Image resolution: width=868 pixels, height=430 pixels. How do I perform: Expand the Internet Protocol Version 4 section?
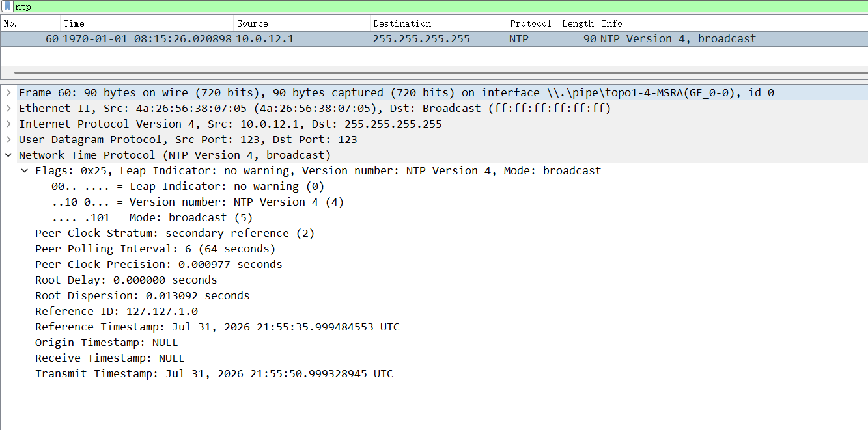point(8,124)
